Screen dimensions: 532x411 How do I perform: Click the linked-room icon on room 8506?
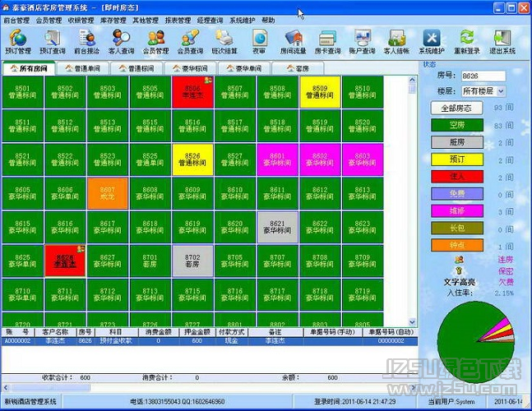(x=208, y=81)
